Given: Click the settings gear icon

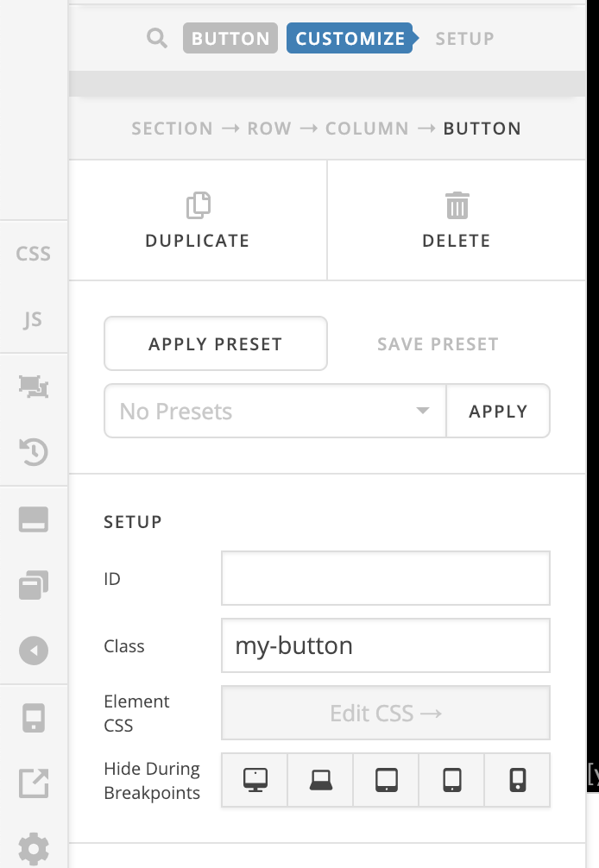Looking at the screenshot, I should 33,848.
